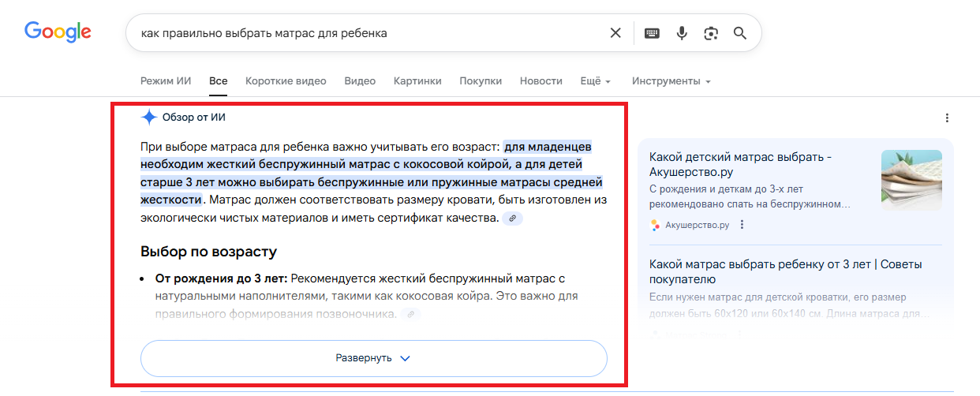Start voice search with microphone icon
Screen dimensions: 980x396
[x=682, y=33]
